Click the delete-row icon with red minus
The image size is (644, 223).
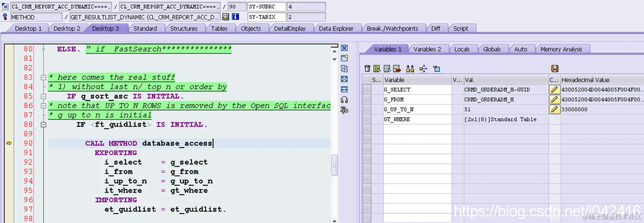click(397, 69)
